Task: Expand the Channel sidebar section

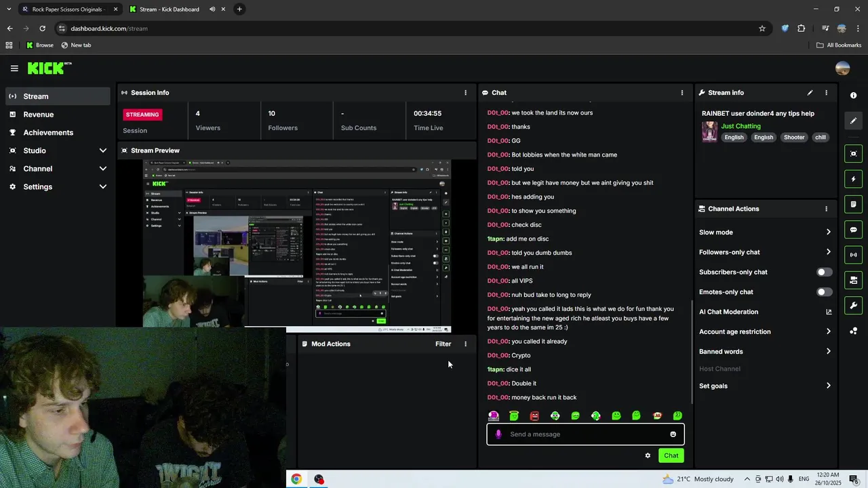Action: (58, 169)
